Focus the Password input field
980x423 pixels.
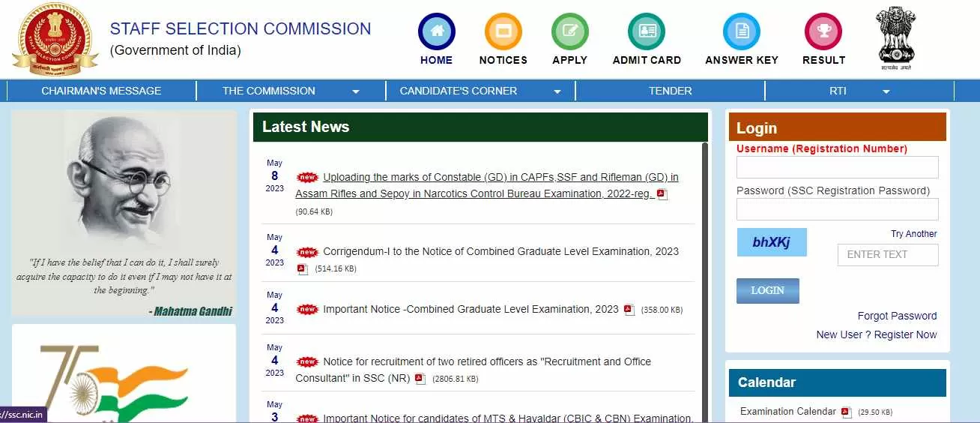[838, 209]
